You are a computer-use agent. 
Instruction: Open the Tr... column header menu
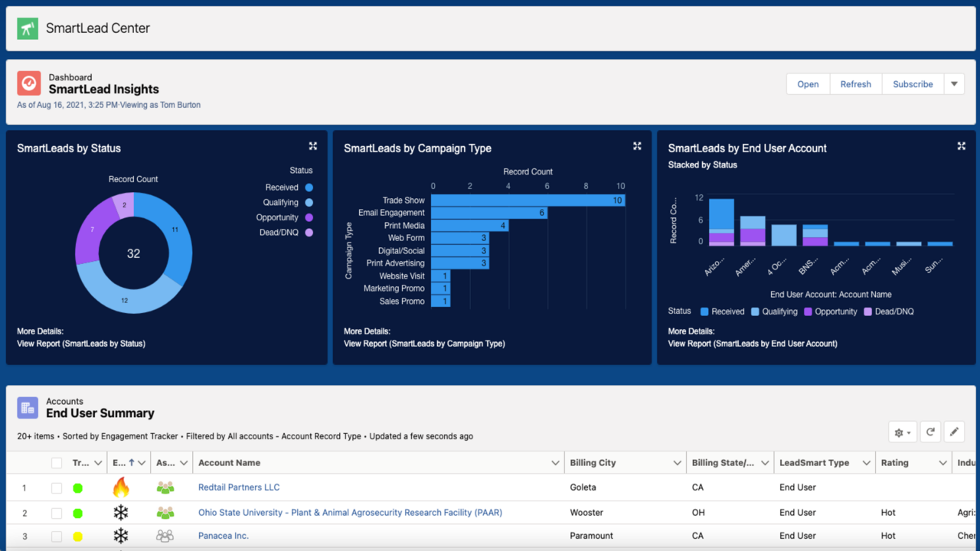tap(98, 463)
